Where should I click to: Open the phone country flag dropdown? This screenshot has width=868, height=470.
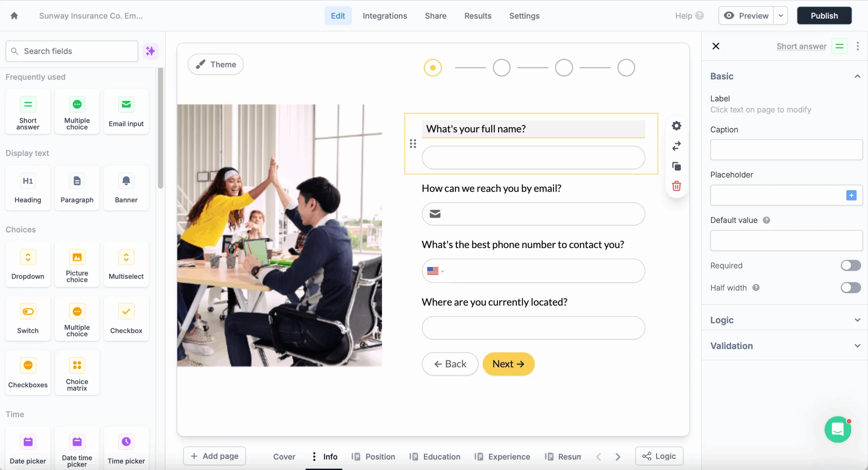coord(435,271)
